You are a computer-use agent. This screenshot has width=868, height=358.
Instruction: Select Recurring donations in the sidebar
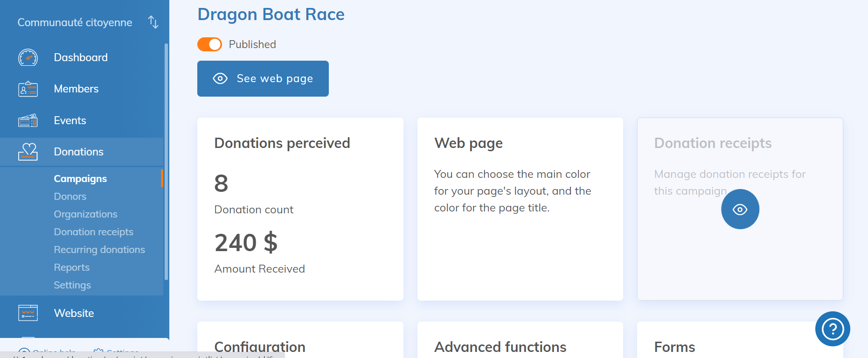point(99,250)
